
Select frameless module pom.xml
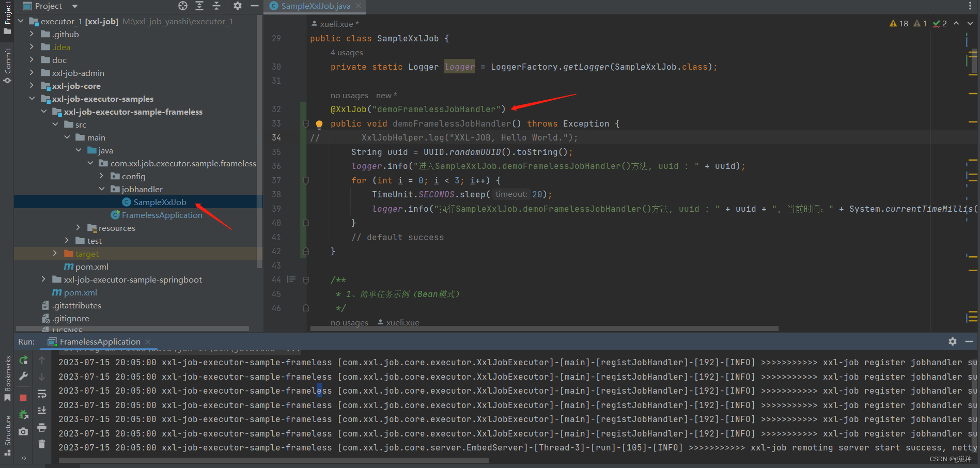pyautogui.click(x=86, y=267)
